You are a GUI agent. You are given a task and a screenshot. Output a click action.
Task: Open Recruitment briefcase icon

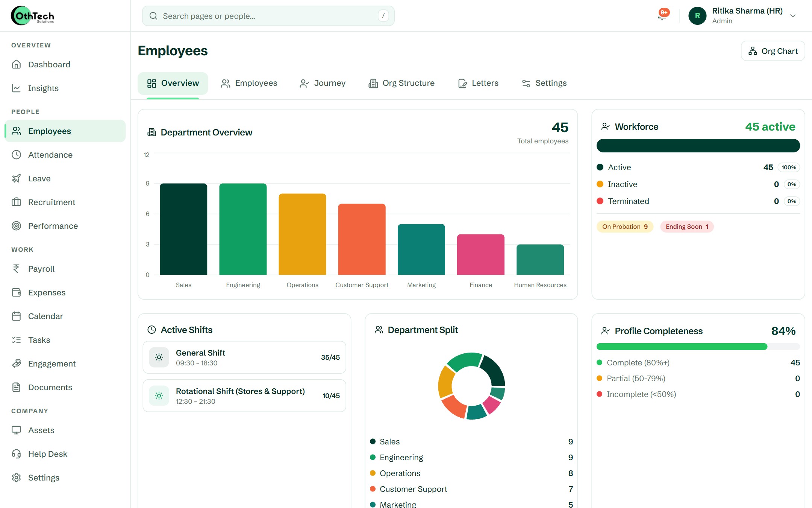[x=16, y=202]
